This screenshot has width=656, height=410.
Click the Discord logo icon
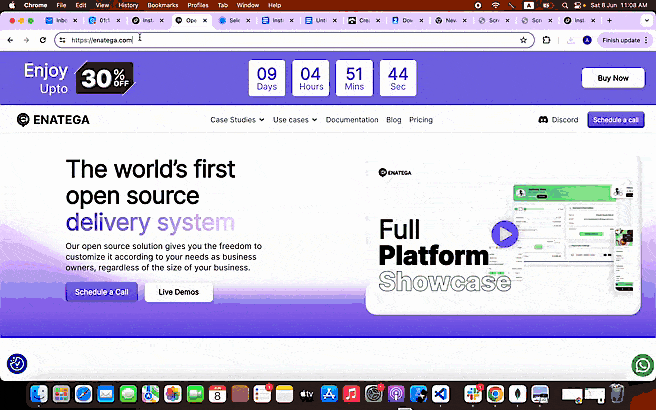click(x=543, y=120)
